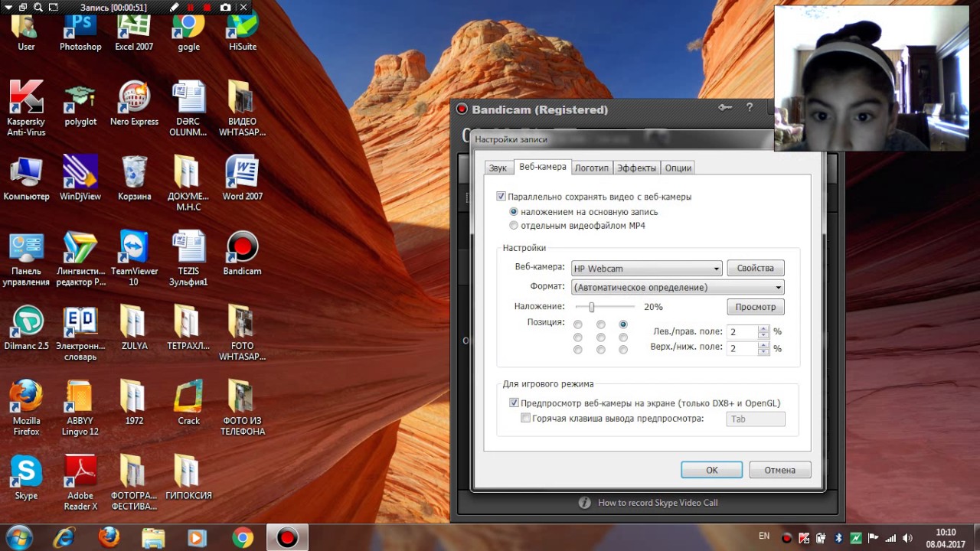This screenshot has width=980, height=551.
Task: Click the Свойства button
Action: point(756,268)
